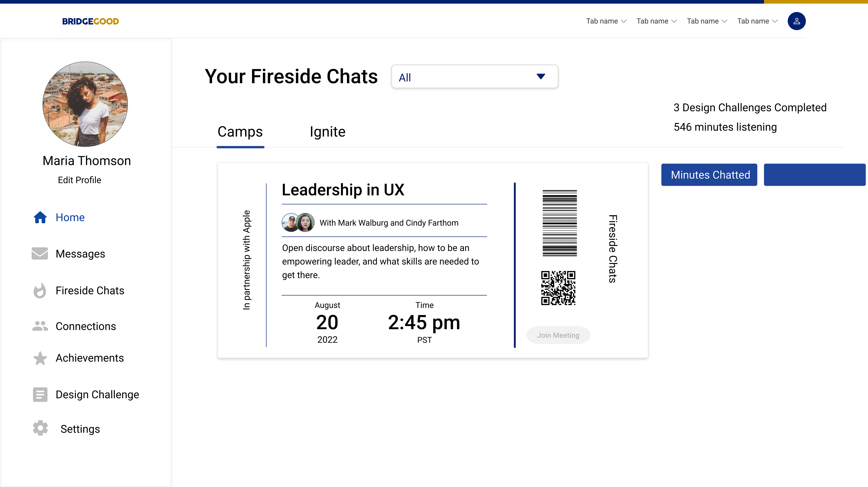Switch to the Ignite tab
Viewport: 868px width, 487px height.
327,132
